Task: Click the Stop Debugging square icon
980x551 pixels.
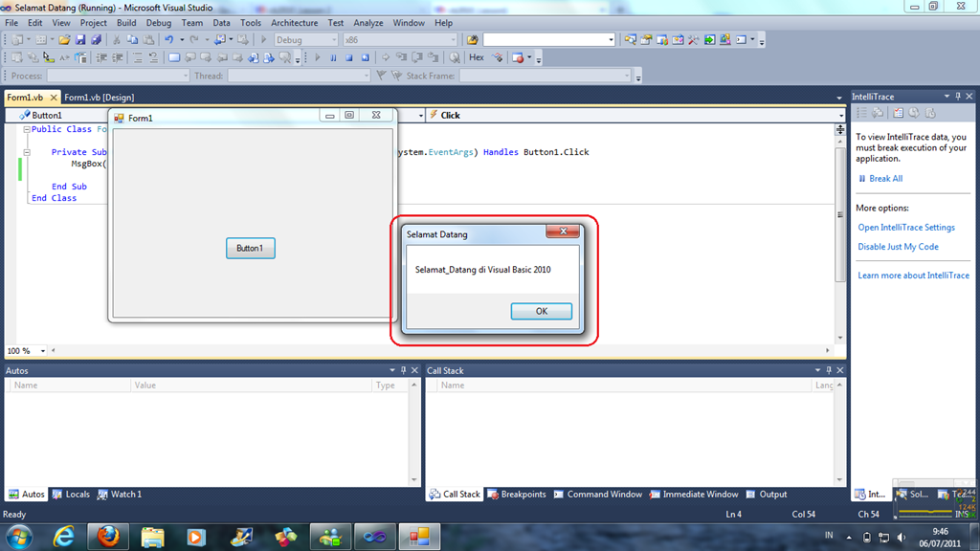Action: [349, 58]
